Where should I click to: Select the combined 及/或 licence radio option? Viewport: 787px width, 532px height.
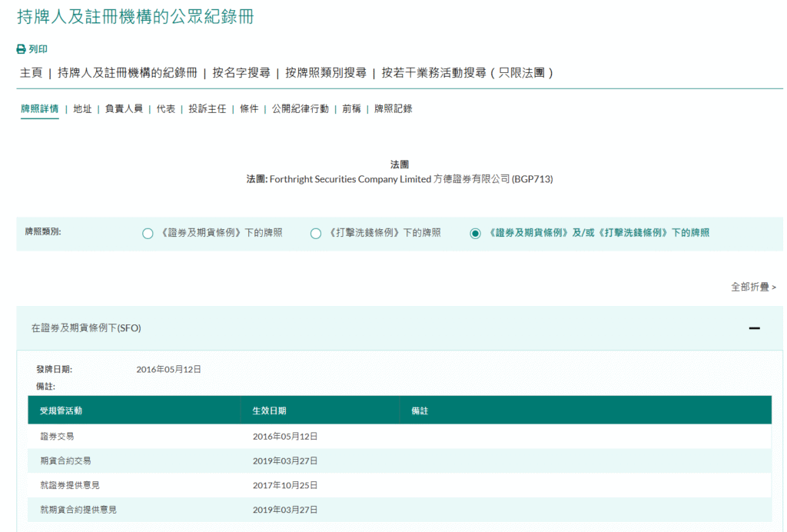(x=475, y=234)
